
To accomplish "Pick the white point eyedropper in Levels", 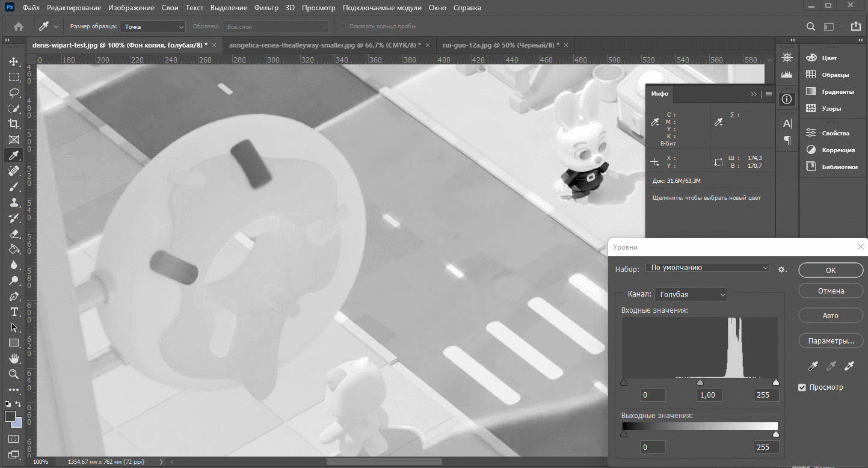I will click(849, 366).
